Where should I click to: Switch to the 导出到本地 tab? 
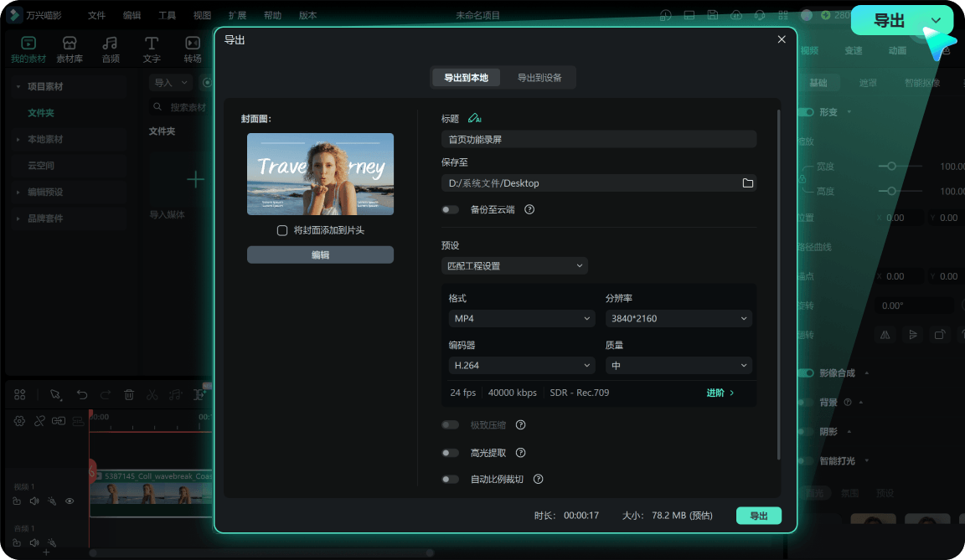466,78
